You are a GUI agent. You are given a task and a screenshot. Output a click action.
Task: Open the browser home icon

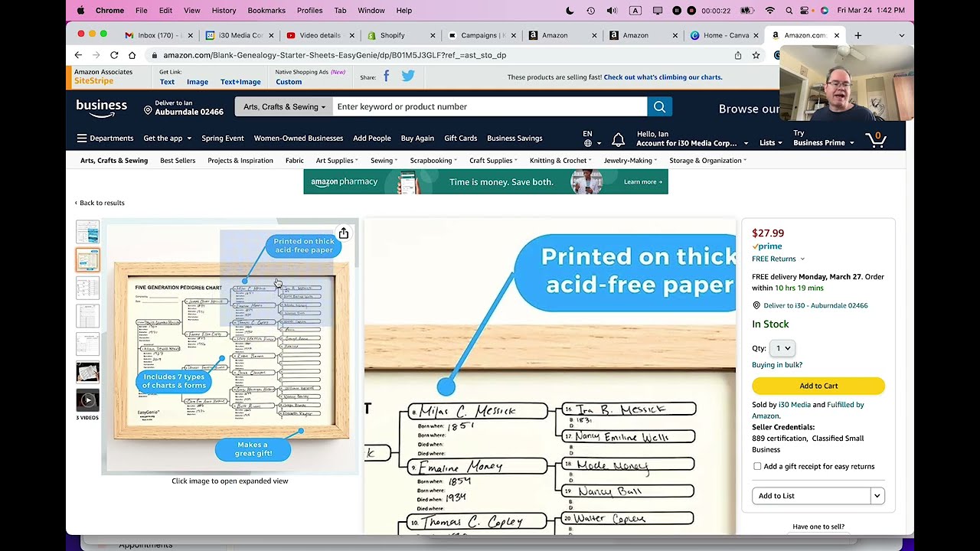pos(132,55)
